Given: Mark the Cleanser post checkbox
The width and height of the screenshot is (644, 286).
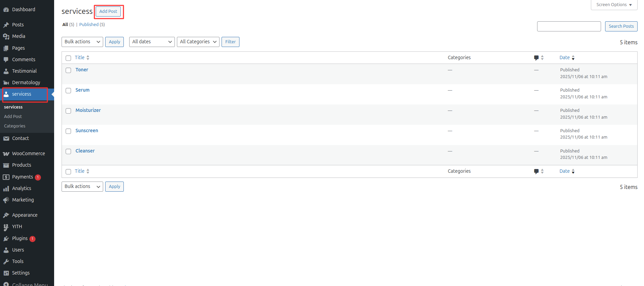Looking at the screenshot, I should (68, 151).
